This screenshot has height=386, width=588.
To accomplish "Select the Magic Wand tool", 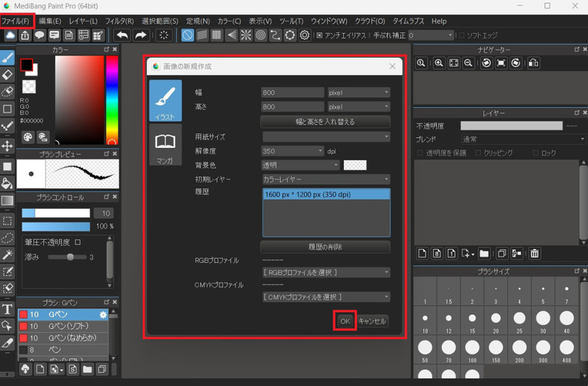I will [7, 254].
